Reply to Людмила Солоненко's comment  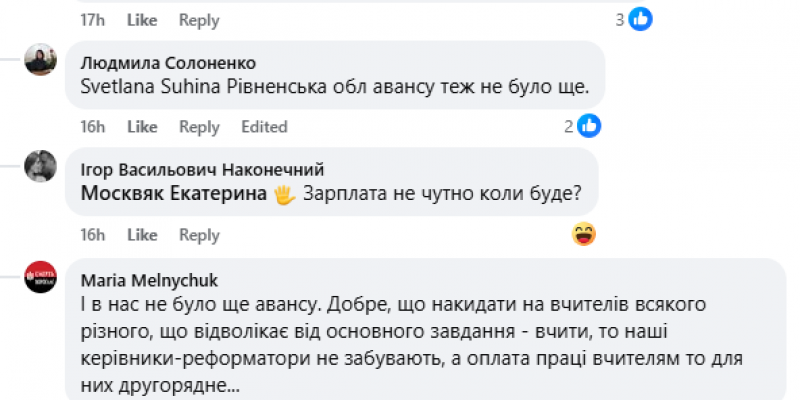[199, 127]
